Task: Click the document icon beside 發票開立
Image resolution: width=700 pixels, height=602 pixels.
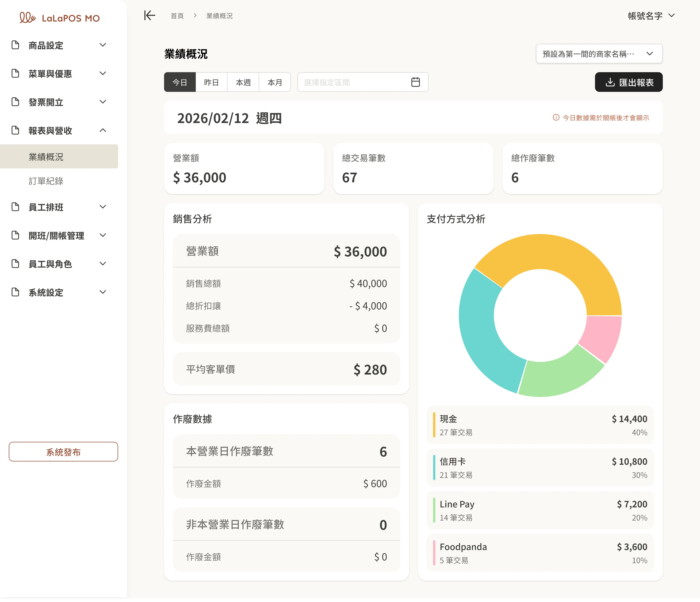Action: pos(15,102)
